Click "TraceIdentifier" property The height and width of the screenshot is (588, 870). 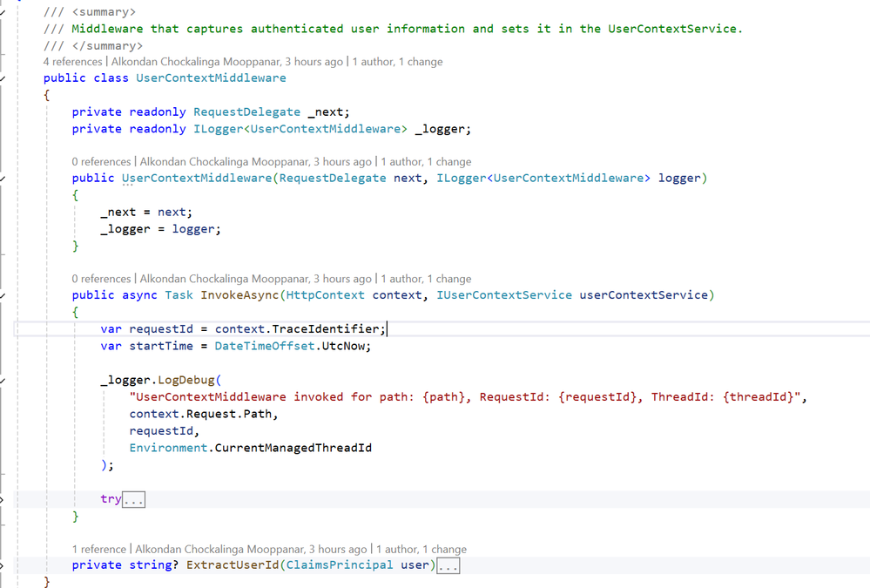point(325,328)
